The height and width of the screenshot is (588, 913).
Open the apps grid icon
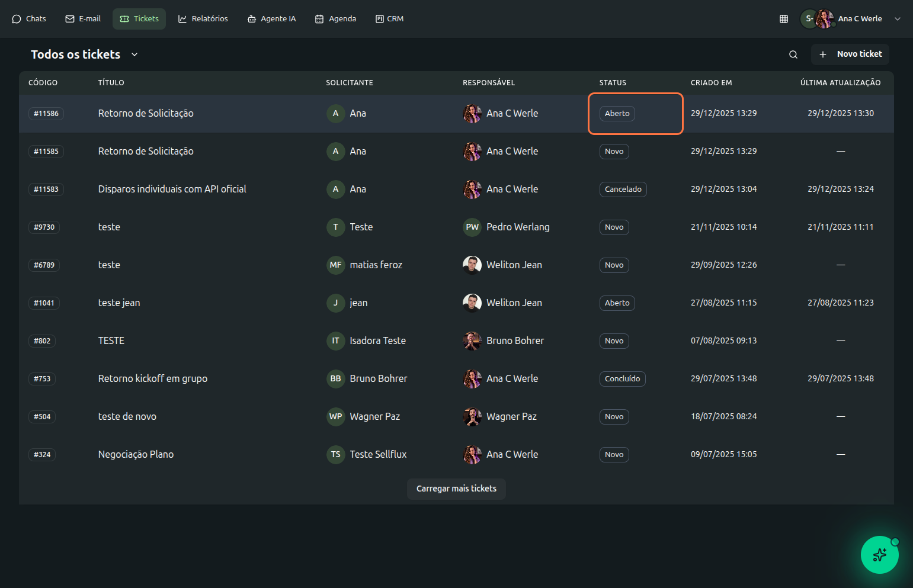pos(783,19)
